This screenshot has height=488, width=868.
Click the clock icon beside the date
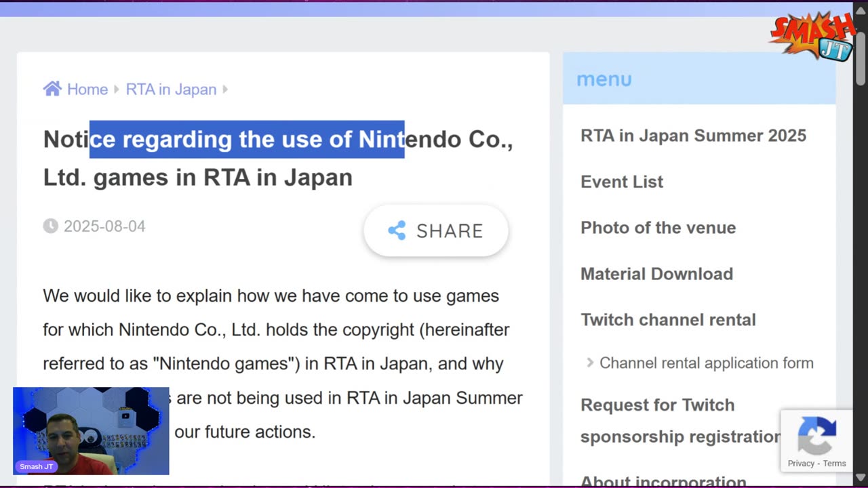pos(51,226)
